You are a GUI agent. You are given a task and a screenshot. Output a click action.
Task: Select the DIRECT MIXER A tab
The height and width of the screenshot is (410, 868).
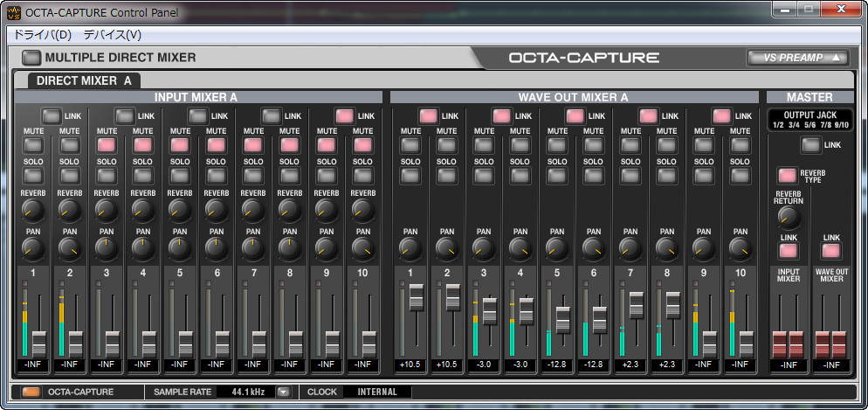84,81
